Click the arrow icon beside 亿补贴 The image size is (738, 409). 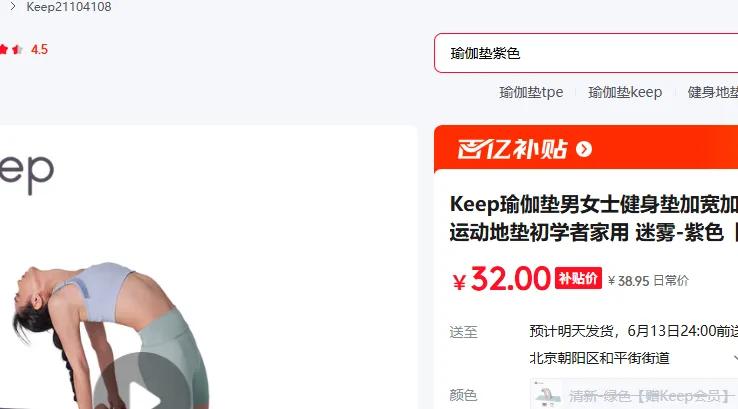point(584,149)
